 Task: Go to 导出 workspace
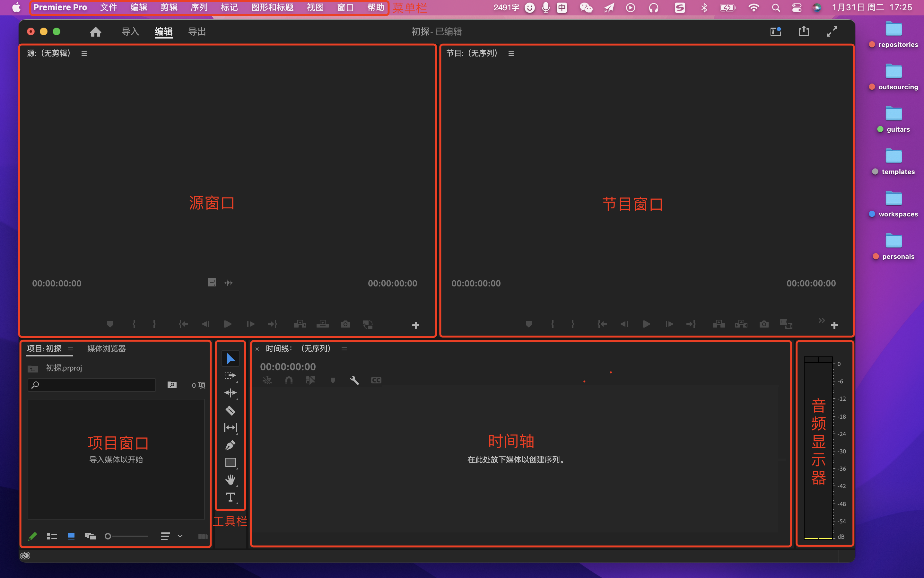tap(197, 32)
